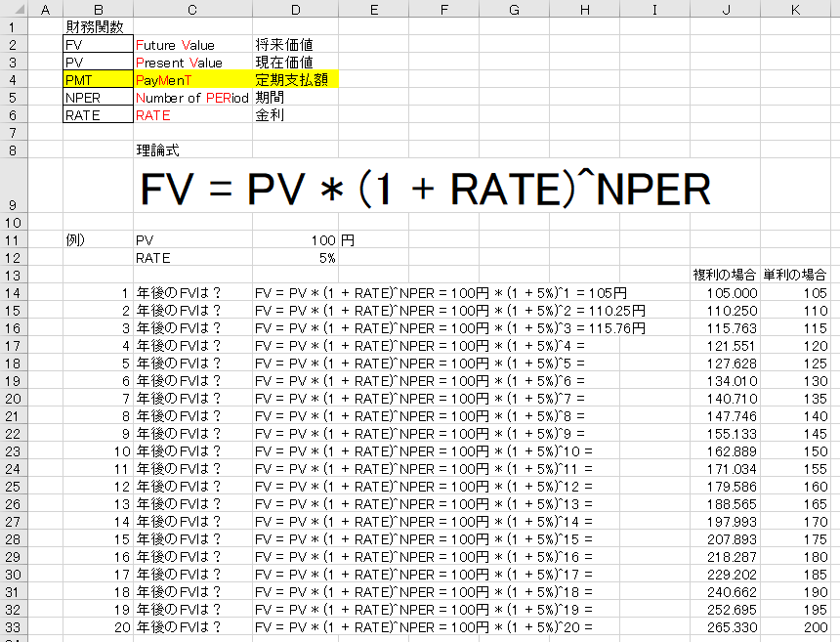Image resolution: width=840 pixels, height=642 pixels.
Task: Click cell containing 財務関数
Action: coord(98,26)
